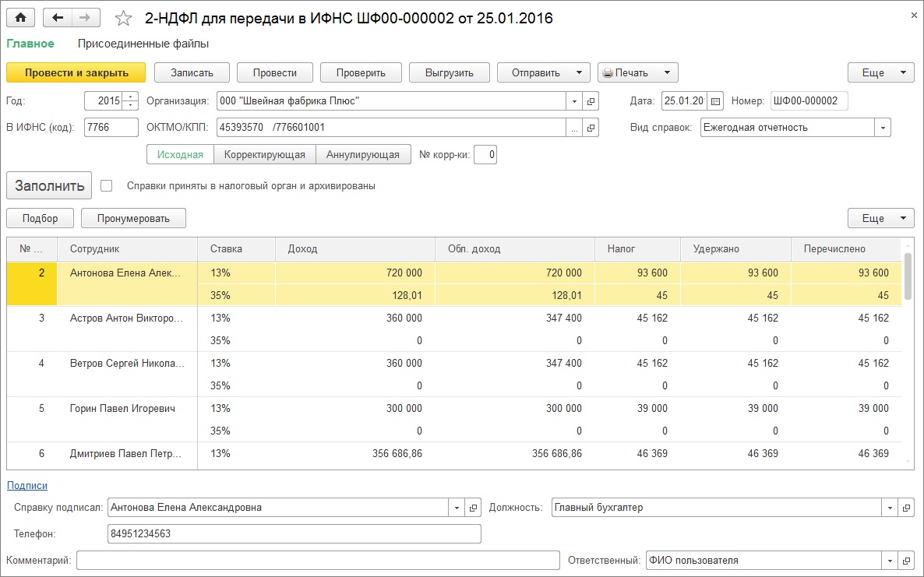Switch to Присоединенные файлы tab
Viewport: 924px width, 577px height.
(143, 44)
